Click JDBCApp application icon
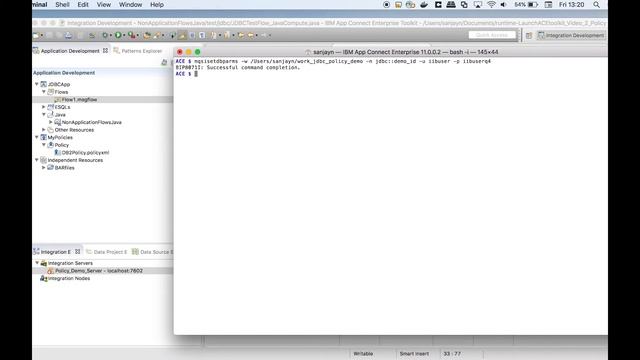Viewport: 640px width, 360px height. pyautogui.click(x=44, y=84)
